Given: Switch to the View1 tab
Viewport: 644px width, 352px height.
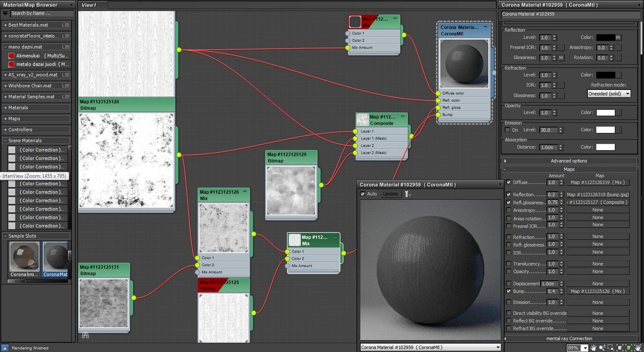Looking at the screenshot, I should (x=89, y=5).
